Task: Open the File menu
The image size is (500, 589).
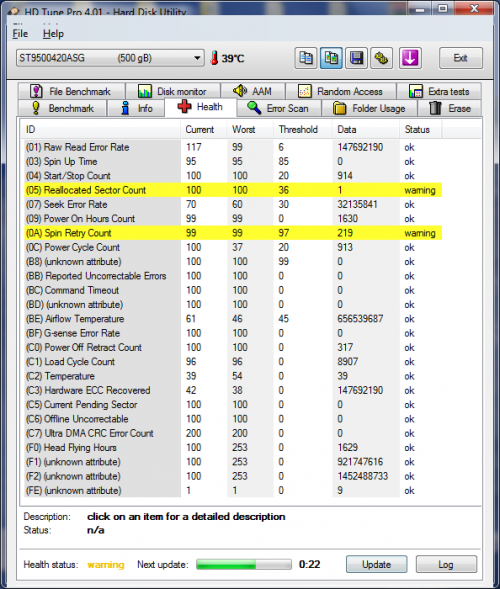Action: click(x=20, y=34)
